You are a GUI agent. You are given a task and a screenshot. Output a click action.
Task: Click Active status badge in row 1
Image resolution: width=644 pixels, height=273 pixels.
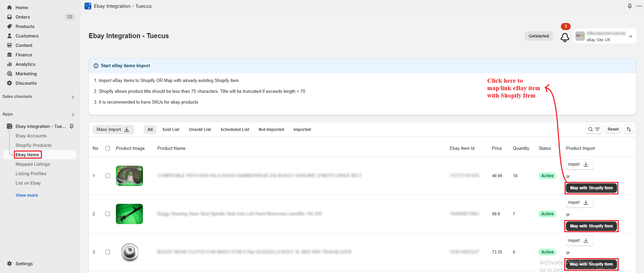[x=547, y=176]
